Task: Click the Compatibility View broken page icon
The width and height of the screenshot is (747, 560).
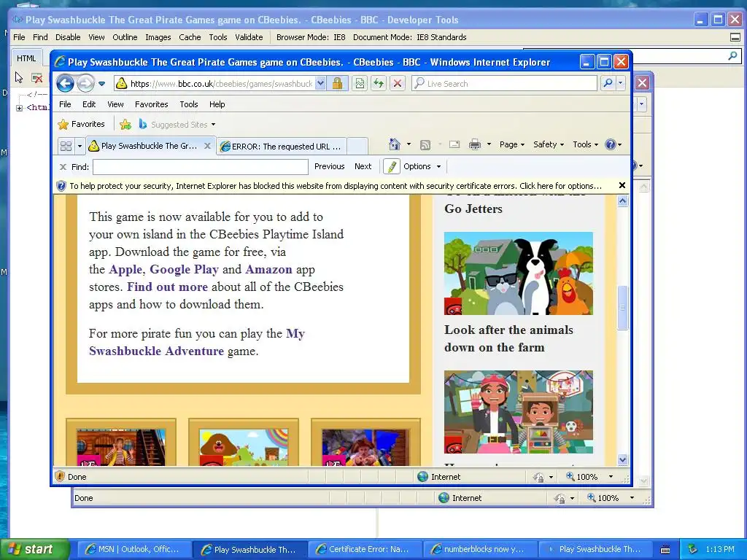Action: 360,83
